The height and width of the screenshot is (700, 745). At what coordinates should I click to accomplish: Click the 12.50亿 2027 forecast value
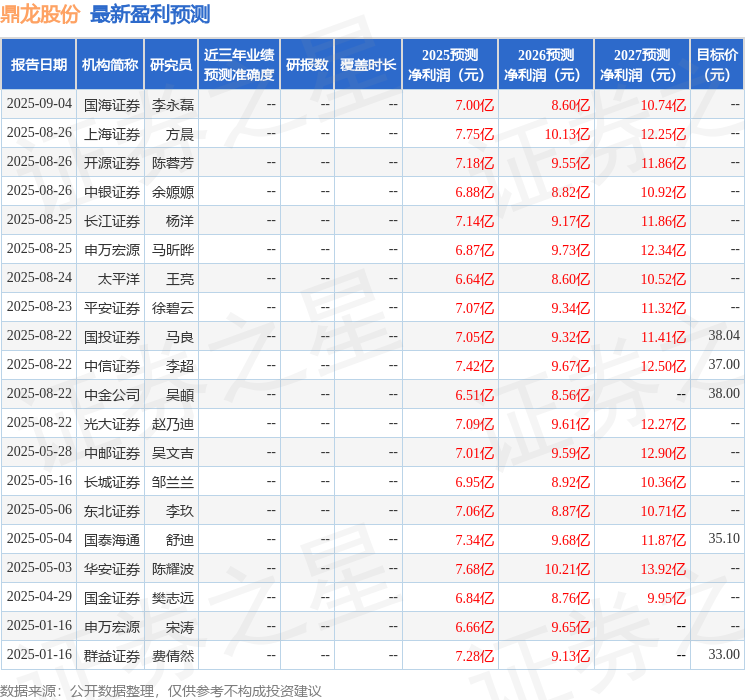click(663, 366)
